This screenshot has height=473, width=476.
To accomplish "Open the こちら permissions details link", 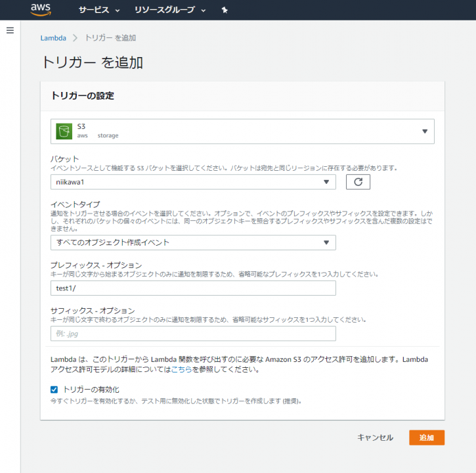I will pyautogui.click(x=181, y=369).
